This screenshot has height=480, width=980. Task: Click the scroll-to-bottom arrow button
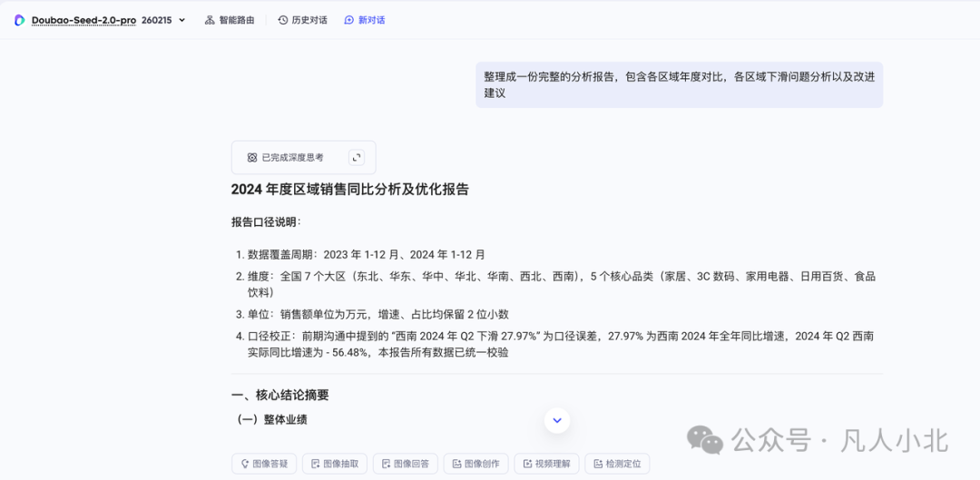click(557, 420)
